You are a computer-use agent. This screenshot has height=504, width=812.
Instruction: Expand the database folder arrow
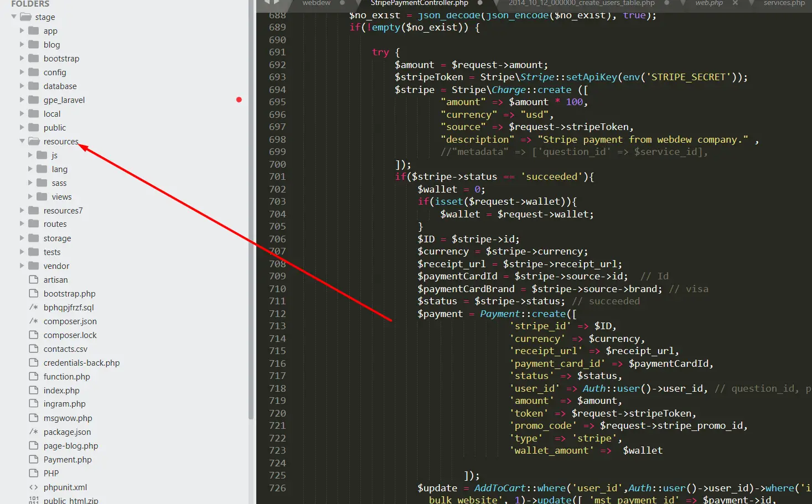point(22,86)
